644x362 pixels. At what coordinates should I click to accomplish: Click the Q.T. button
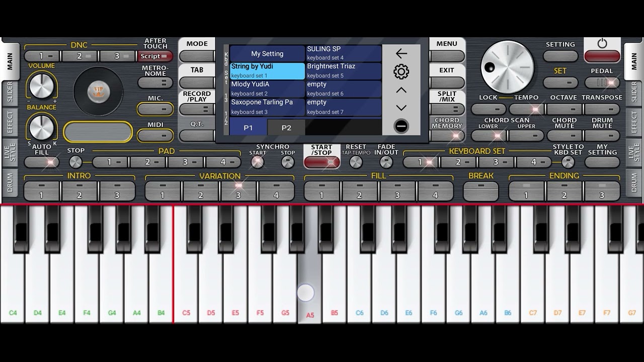(197, 136)
